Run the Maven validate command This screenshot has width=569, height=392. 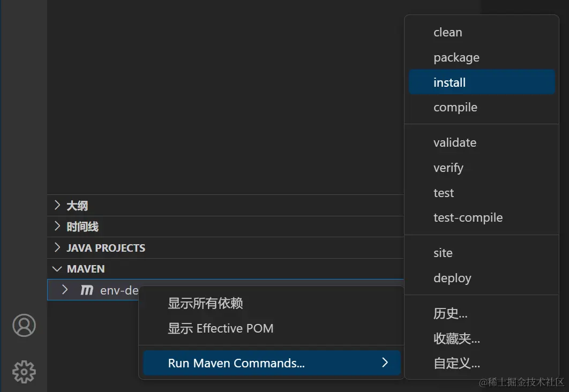click(x=454, y=143)
